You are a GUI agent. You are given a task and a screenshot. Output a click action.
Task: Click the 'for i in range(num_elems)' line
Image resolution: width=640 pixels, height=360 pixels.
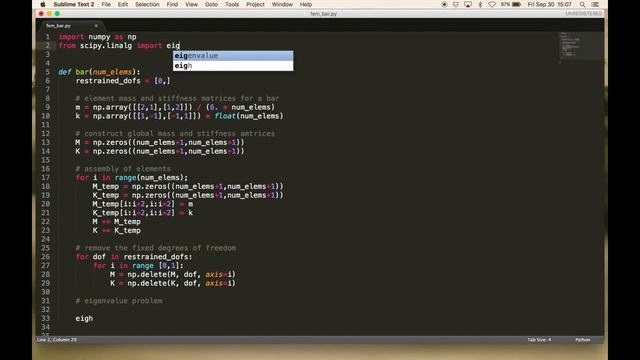coord(132,178)
